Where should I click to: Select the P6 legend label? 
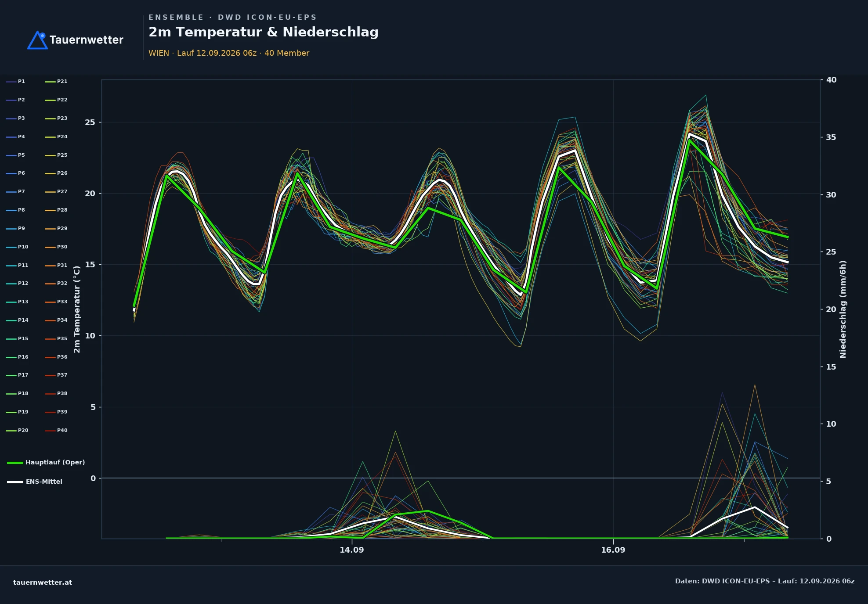pyautogui.click(x=22, y=173)
